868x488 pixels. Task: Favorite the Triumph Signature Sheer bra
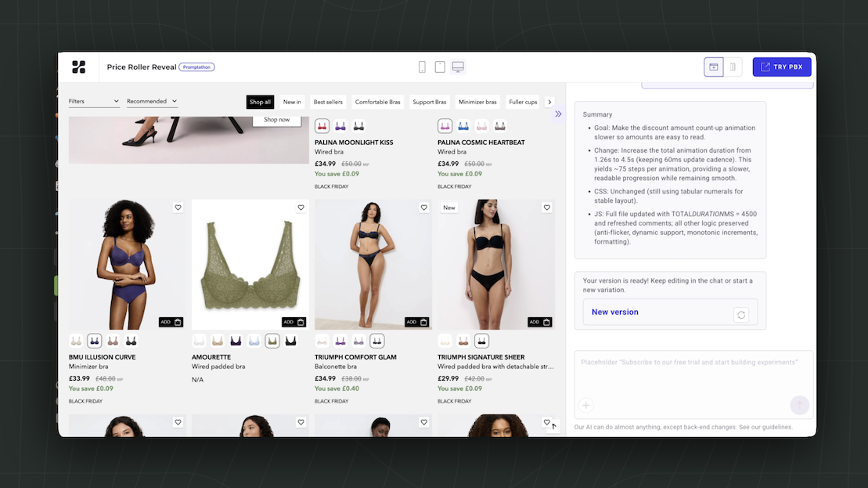[546, 208]
